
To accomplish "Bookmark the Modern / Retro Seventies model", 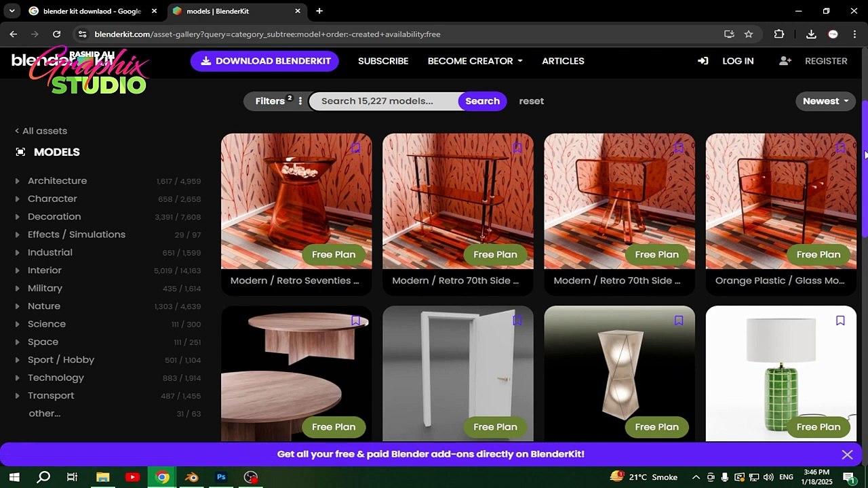I will pos(355,148).
